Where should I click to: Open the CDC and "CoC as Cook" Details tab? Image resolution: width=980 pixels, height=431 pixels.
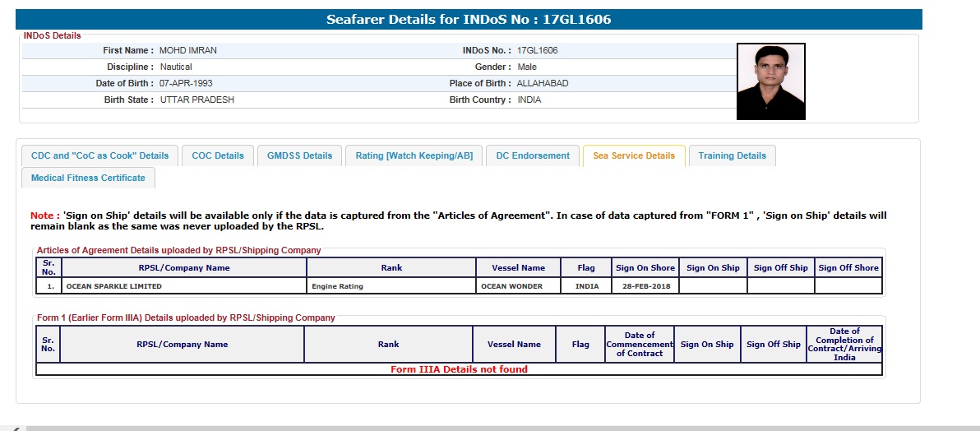point(99,155)
